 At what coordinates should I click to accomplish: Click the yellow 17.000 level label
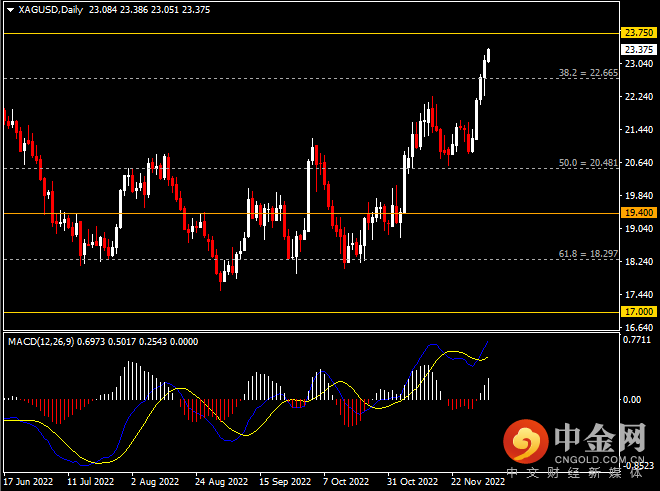(638, 312)
